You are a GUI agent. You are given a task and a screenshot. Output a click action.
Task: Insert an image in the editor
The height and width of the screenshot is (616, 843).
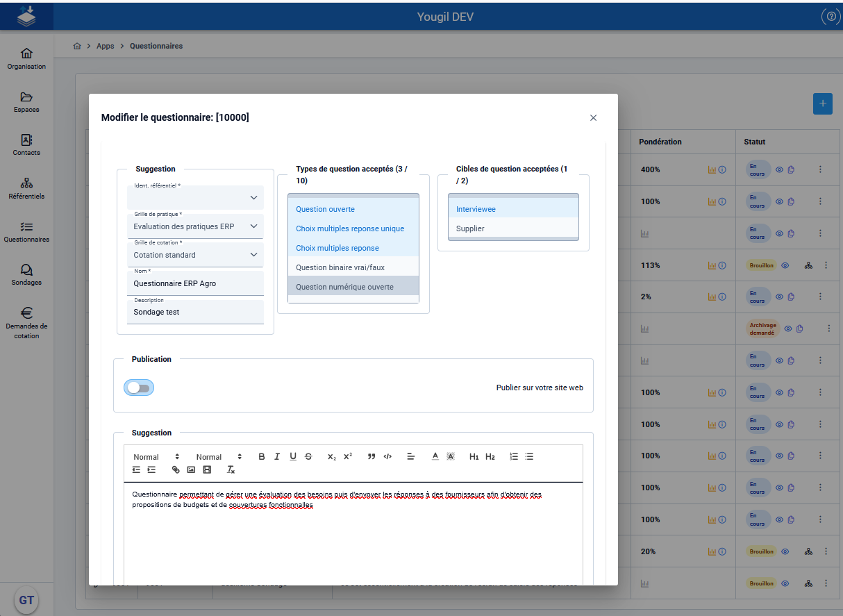tap(191, 469)
